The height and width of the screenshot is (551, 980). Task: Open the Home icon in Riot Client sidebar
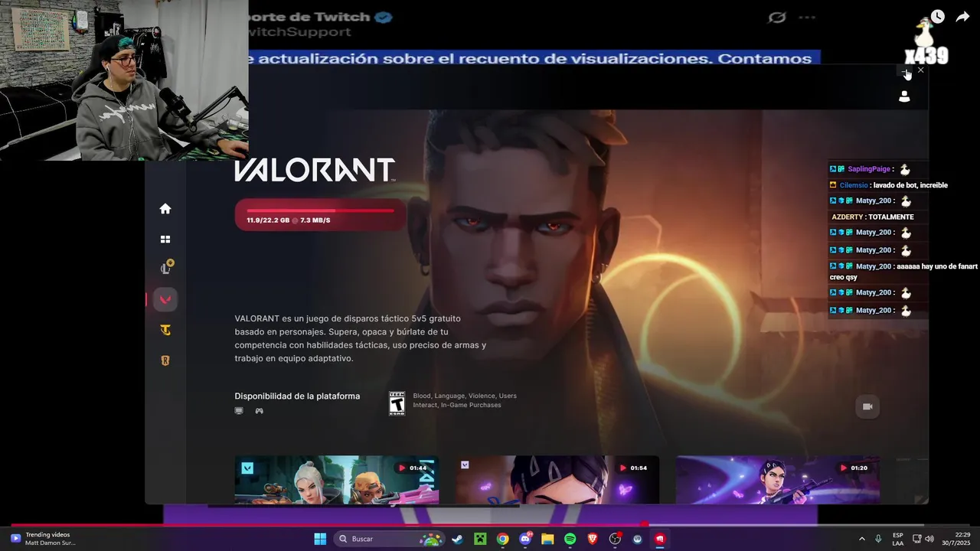(x=165, y=209)
